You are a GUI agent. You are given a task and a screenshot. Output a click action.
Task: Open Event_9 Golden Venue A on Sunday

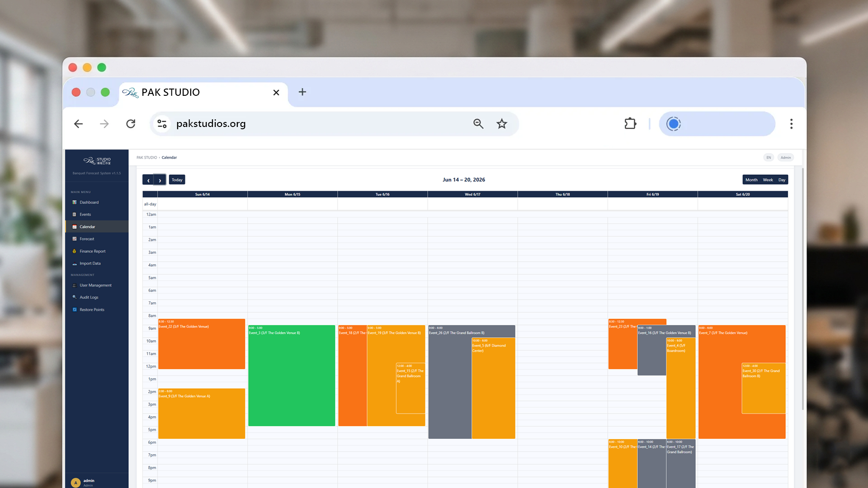[202, 414]
